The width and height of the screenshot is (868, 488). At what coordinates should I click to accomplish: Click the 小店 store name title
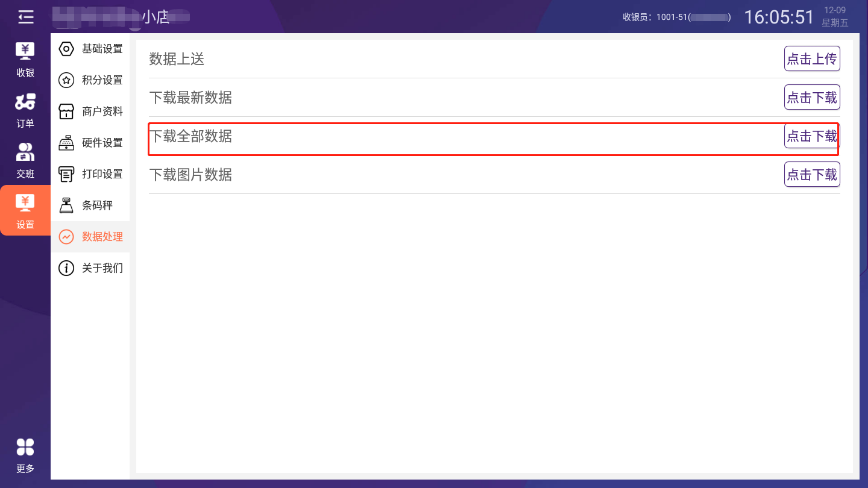[156, 17]
